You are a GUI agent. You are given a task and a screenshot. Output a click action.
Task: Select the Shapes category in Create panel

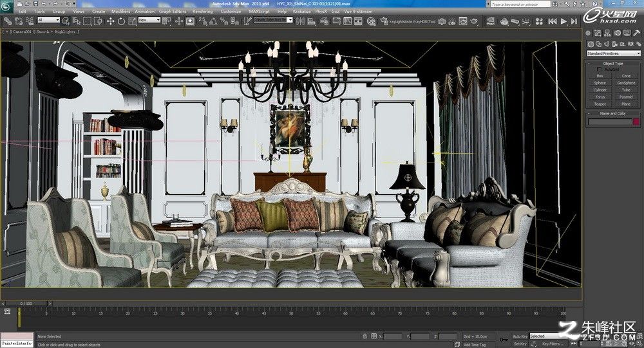coord(598,44)
